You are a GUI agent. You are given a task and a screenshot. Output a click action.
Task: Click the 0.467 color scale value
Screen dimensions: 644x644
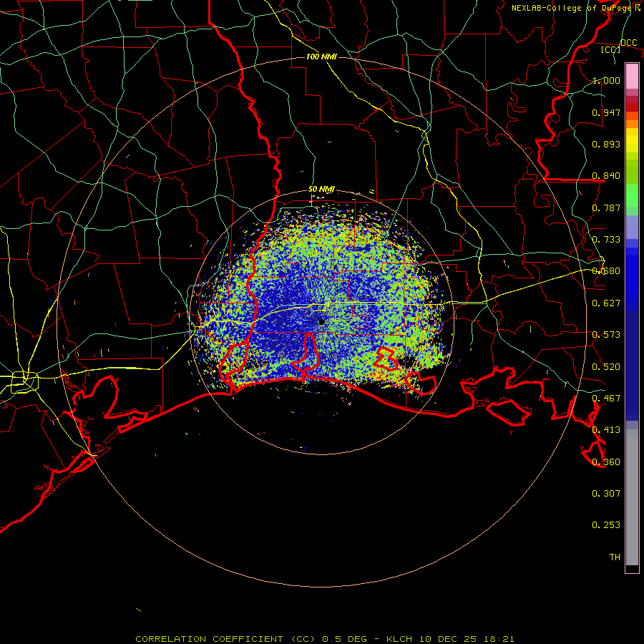pos(606,399)
